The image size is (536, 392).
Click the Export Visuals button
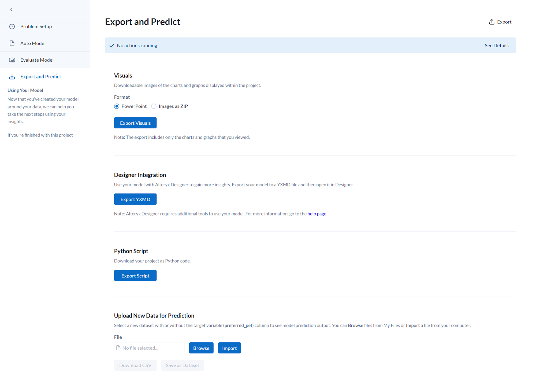click(x=135, y=123)
